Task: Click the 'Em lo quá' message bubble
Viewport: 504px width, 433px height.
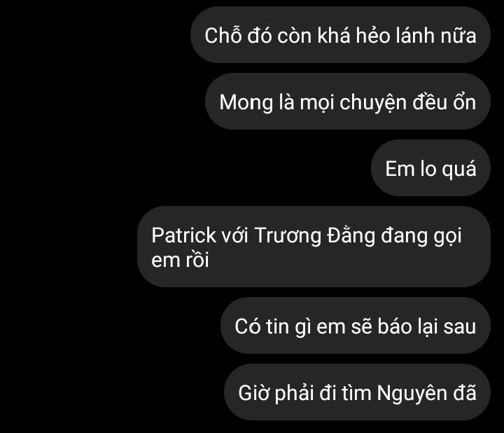Action: (x=430, y=168)
